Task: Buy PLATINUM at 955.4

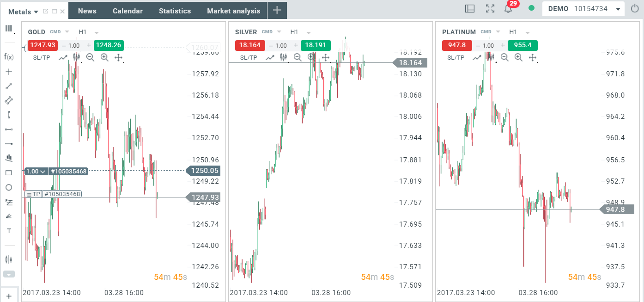Action: [522, 45]
